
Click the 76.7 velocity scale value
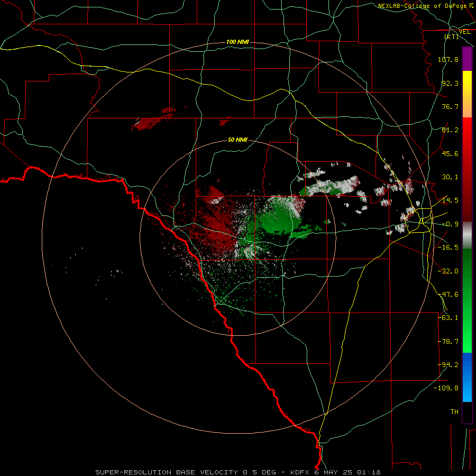pos(450,106)
